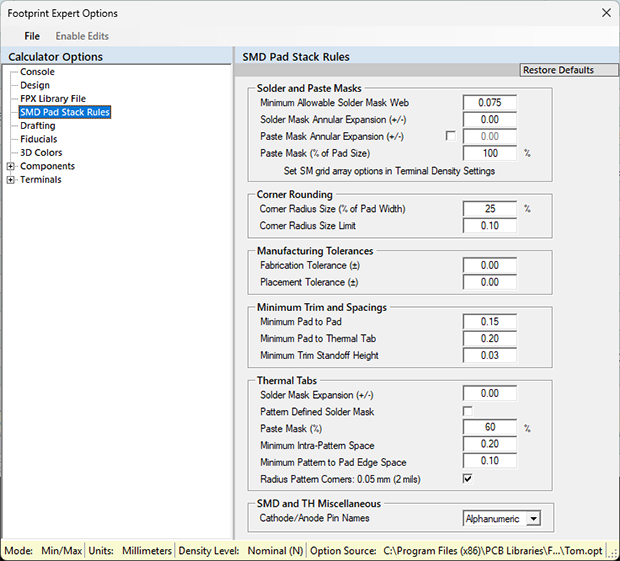Screen dimensions: 620x561
Task: Click the Minimum Pad to Pad field
Action: tap(489, 322)
